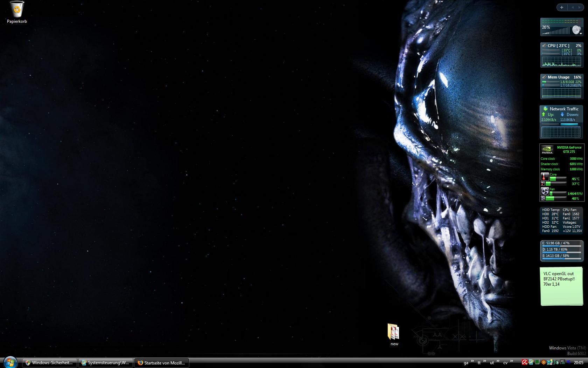Go to next sidebar gadget page
Image resolution: width=588 pixels, height=368 pixels.
pyautogui.click(x=580, y=7)
